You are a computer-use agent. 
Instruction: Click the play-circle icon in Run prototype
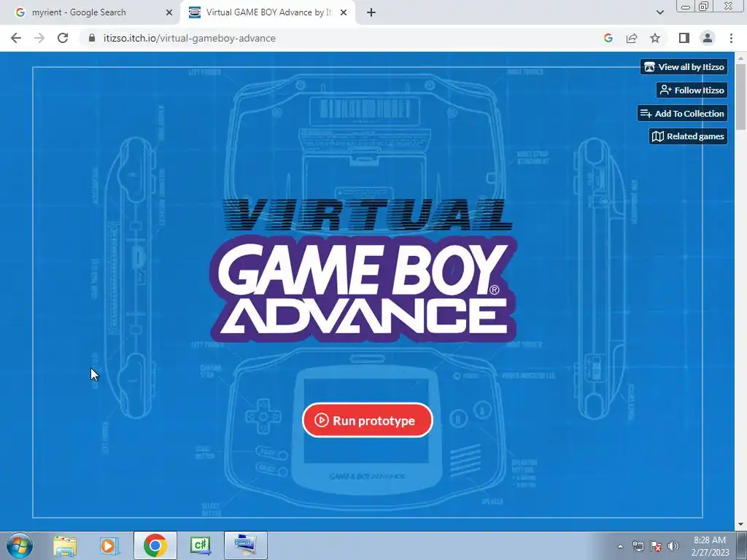click(322, 420)
